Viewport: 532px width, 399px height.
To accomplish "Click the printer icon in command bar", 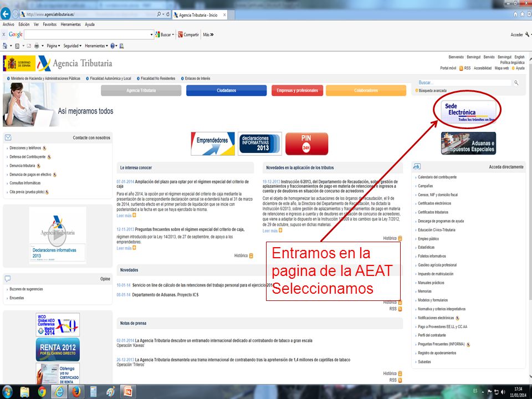I will pyautogui.click(x=37, y=46).
